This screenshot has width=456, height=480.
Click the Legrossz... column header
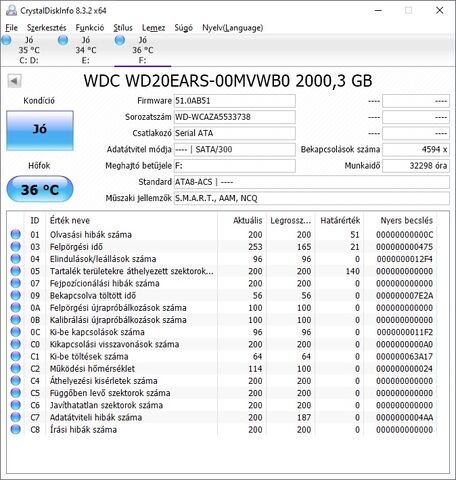(290, 220)
